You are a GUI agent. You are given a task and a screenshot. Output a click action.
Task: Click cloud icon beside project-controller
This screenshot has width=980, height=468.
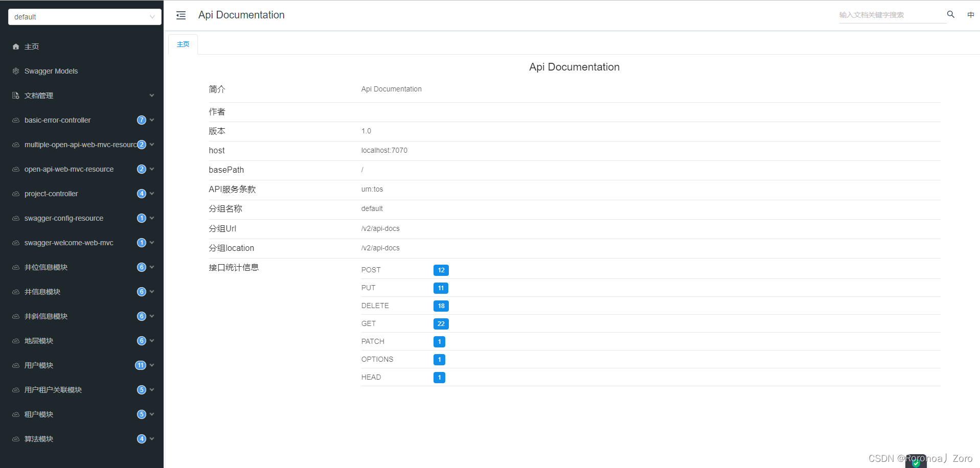coord(16,194)
